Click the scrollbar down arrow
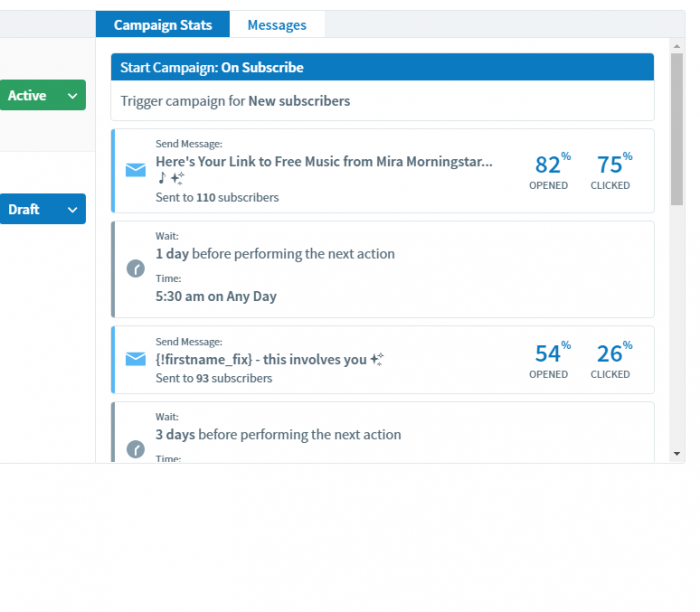Screen dimensions: 700x612 pyautogui.click(x=677, y=454)
